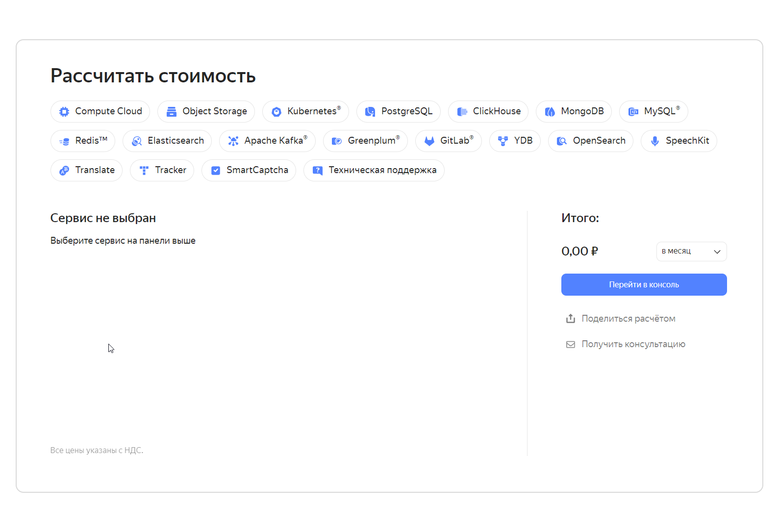Image resolution: width=779 pixels, height=532 pixels.
Task: Select the Translate icon
Action: [64, 171]
